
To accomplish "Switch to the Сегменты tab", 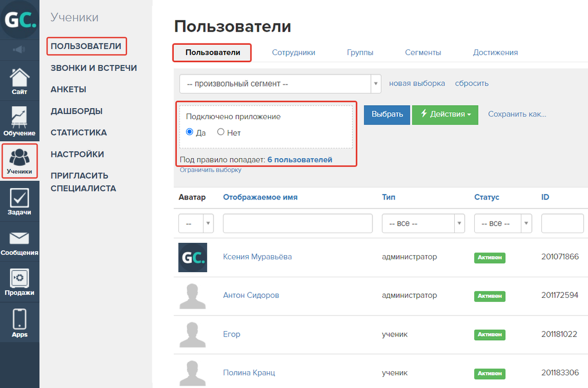I will [x=423, y=53].
